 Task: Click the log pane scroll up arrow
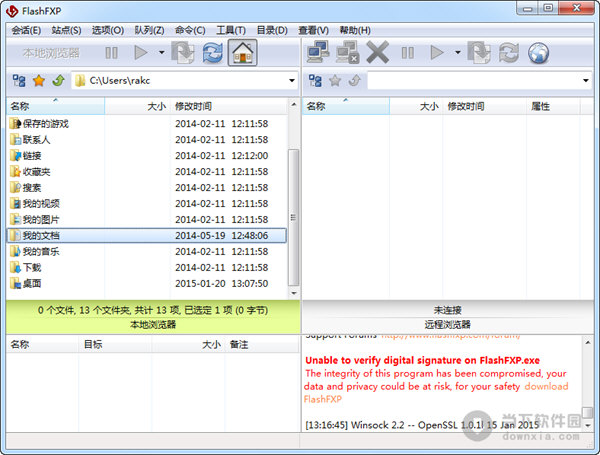pyautogui.click(x=587, y=342)
